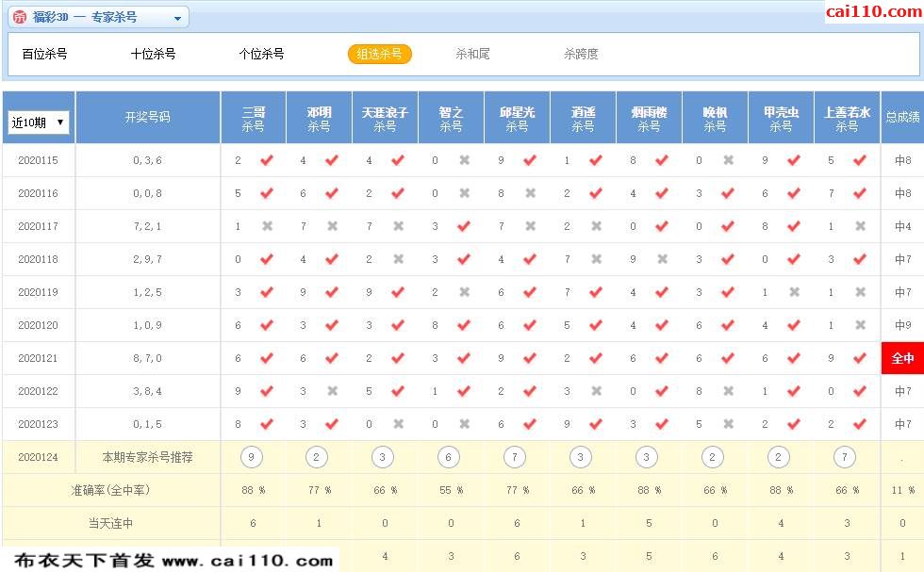Click the period number 2020124
924x572 pixels.
click(x=39, y=457)
